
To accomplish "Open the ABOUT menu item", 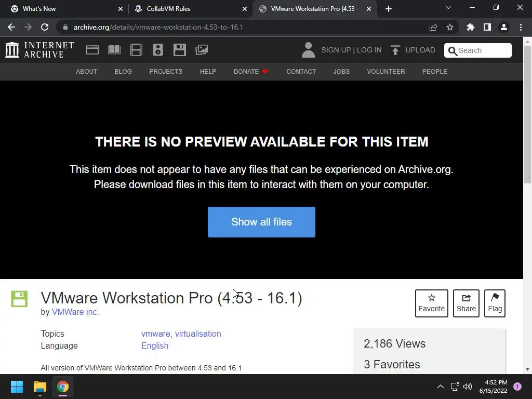I will pos(87,72).
